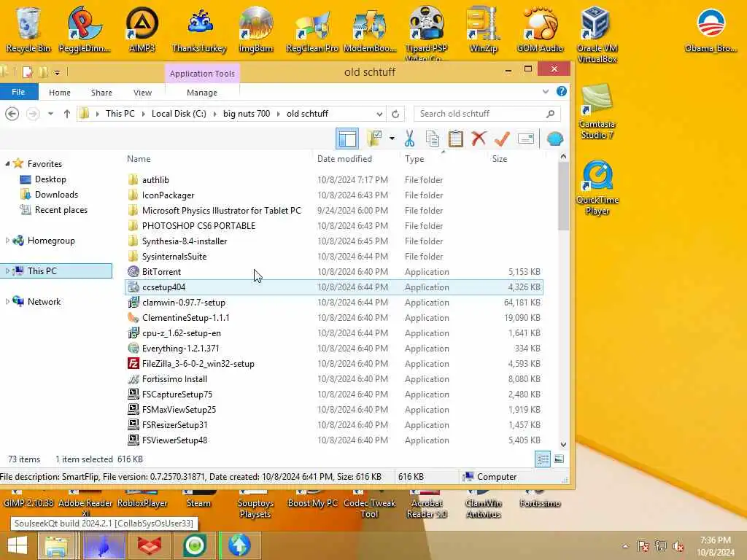Toggle the preview pane toolbar button

pyautogui.click(x=347, y=139)
